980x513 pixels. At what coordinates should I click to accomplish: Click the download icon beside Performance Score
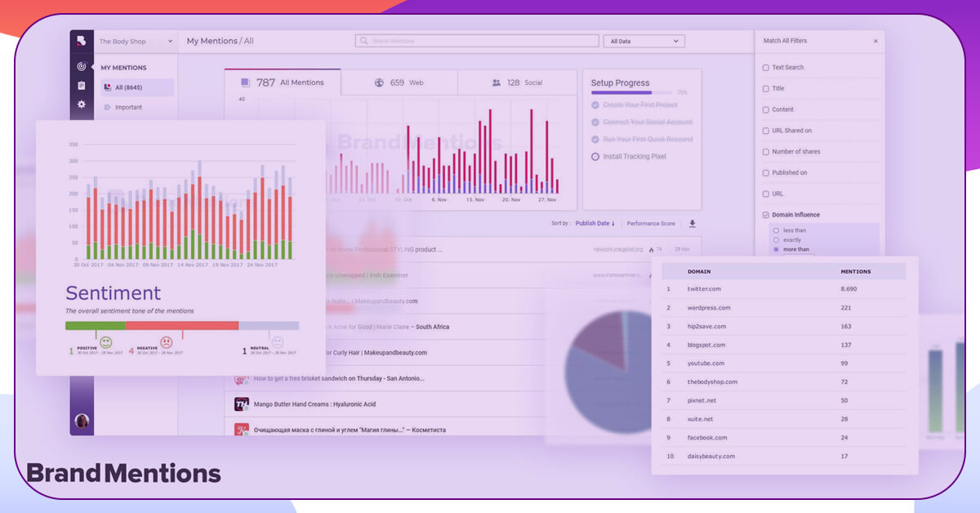(693, 223)
